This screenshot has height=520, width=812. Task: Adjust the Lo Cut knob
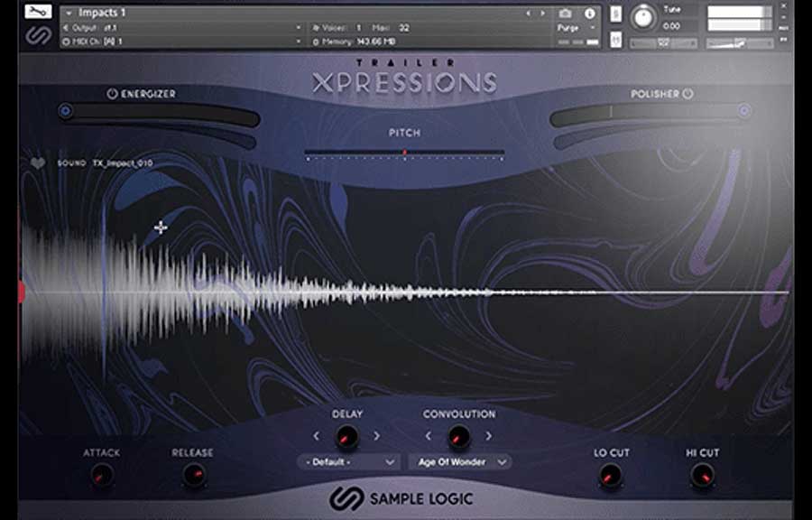point(610,475)
